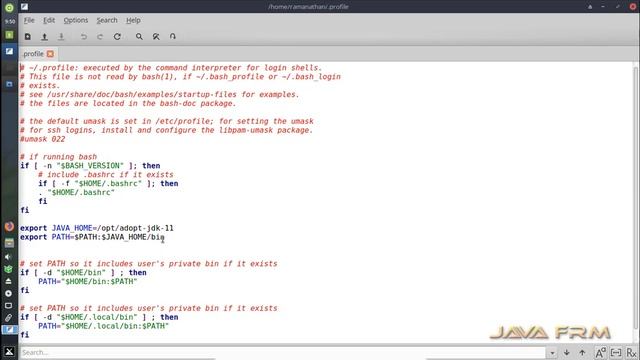Open the Search menu
The image size is (640, 360).
click(x=107, y=20)
